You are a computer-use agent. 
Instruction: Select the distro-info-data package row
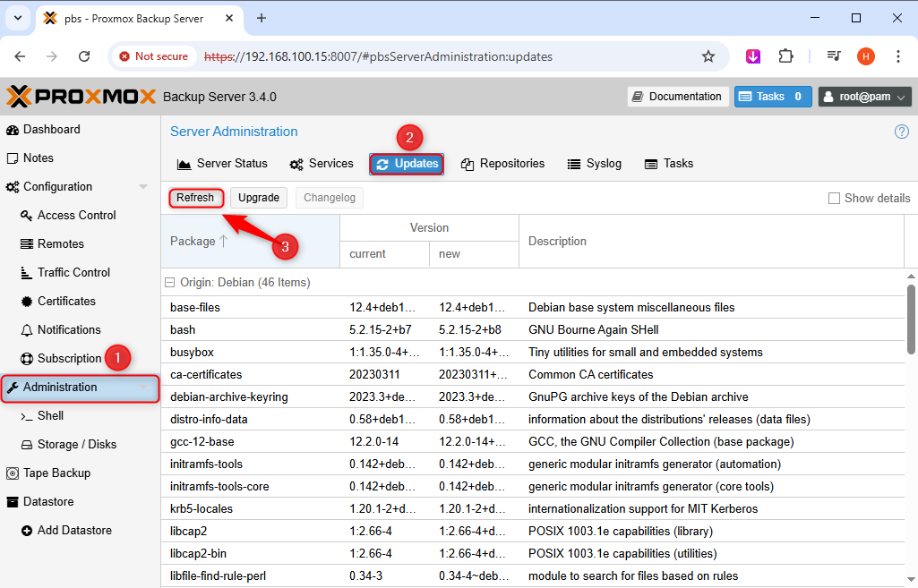(x=533, y=420)
